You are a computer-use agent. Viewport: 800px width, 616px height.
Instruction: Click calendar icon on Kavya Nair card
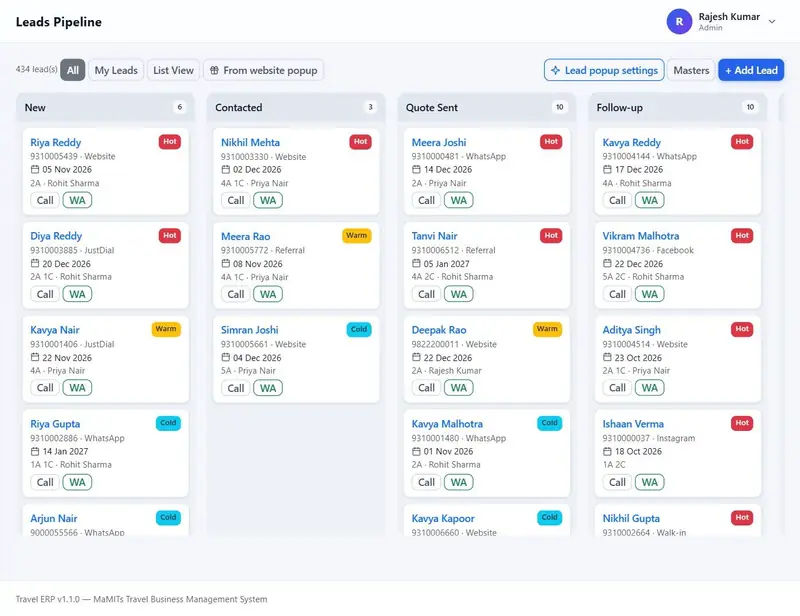point(35,357)
